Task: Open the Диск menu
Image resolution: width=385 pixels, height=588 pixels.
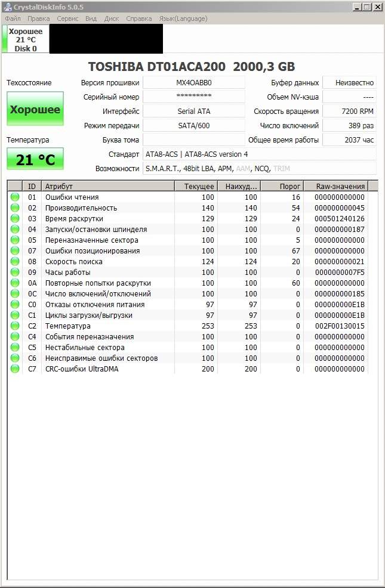Action: [112, 18]
